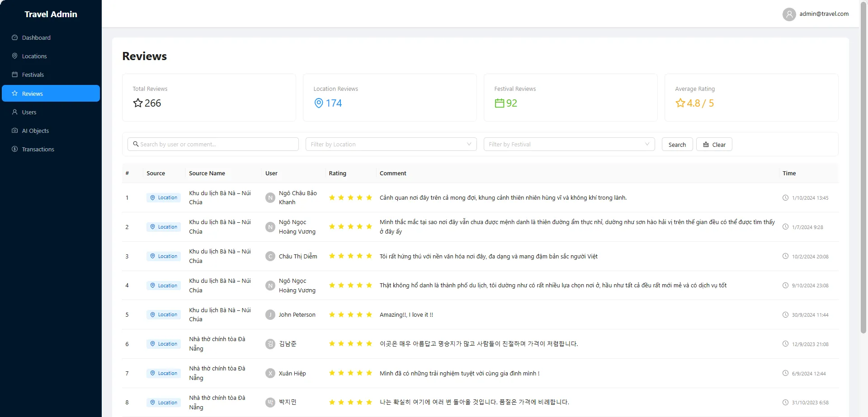Screen dimensions: 868x417
Task: Click avatar of Xuân Hiệp
Action: 270,373
